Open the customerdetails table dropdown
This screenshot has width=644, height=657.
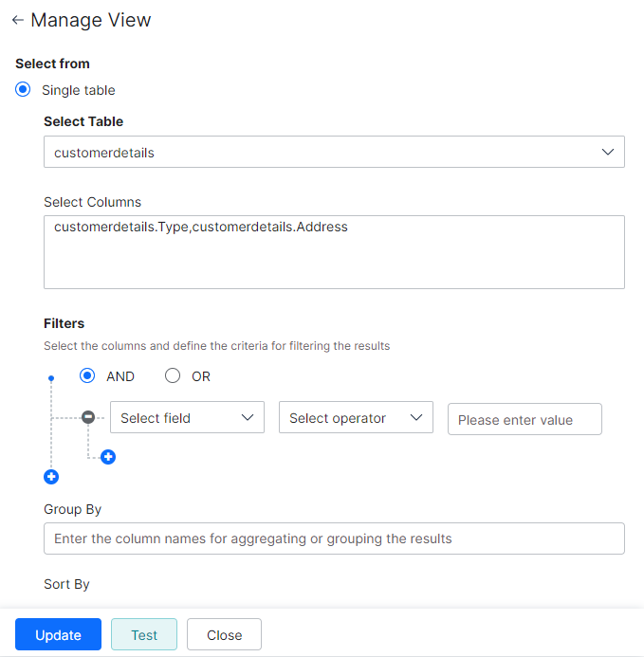(x=334, y=152)
